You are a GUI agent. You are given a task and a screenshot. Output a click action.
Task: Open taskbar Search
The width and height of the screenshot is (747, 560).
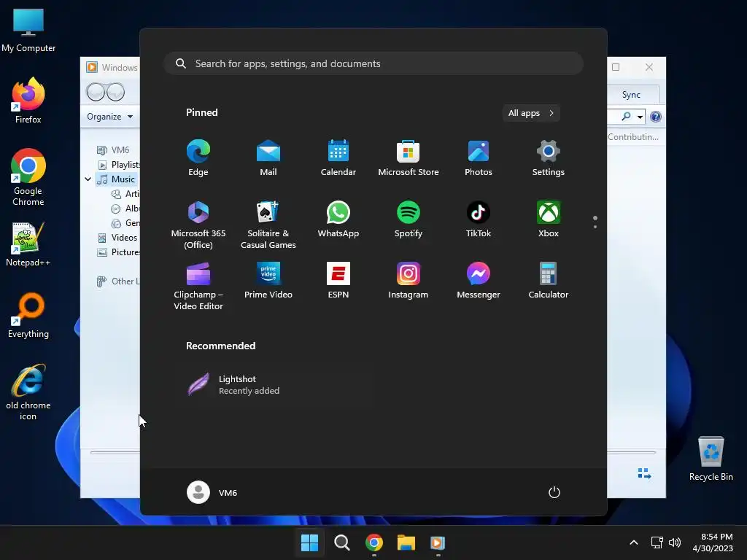click(341, 542)
